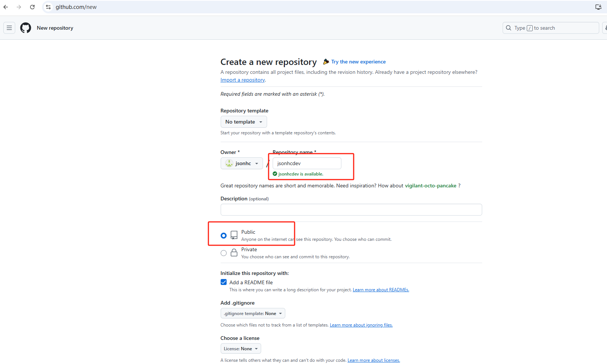Click the 'jsonhcdev is available.' message
This screenshot has height=364, width=607.
[301, 174]
